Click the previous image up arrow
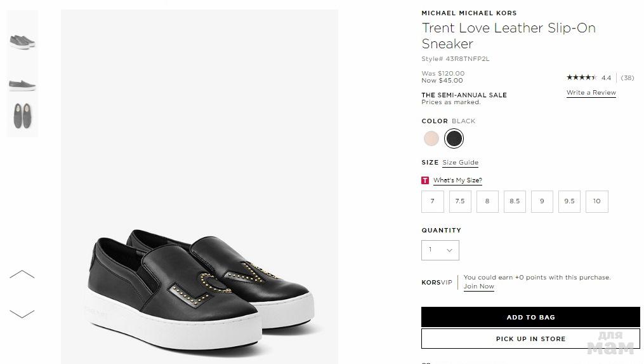This screenshot has width=644, height=364. [22, 274]
